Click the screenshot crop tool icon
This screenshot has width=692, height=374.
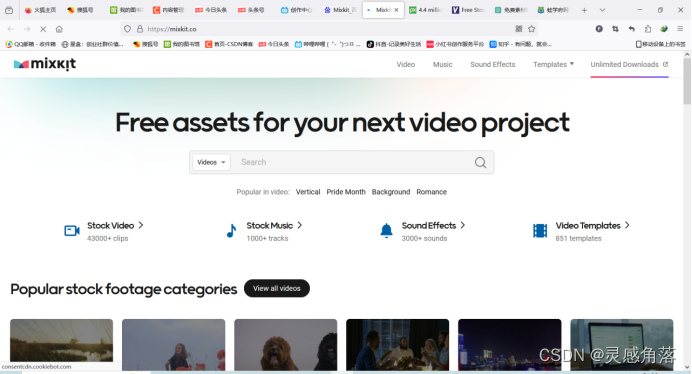tap(615, 29)
